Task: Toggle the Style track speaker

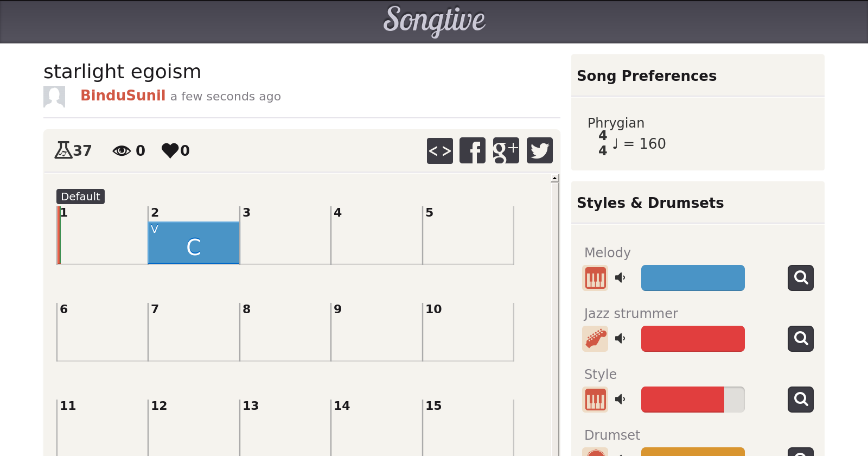Action: click(x=620, y=400)
